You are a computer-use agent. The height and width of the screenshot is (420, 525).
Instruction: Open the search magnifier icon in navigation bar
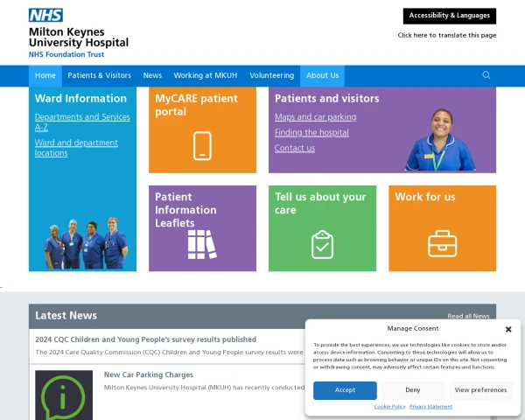[x=486, y=75]
